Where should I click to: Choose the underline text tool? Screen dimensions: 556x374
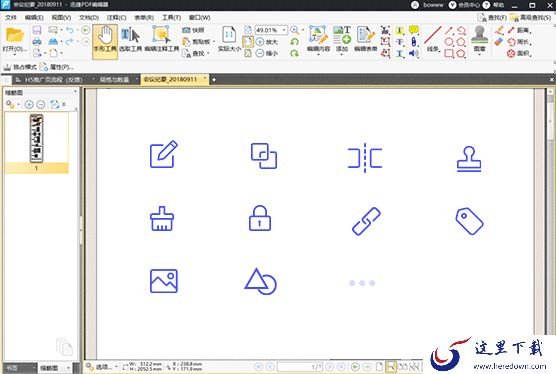[400, 53]
